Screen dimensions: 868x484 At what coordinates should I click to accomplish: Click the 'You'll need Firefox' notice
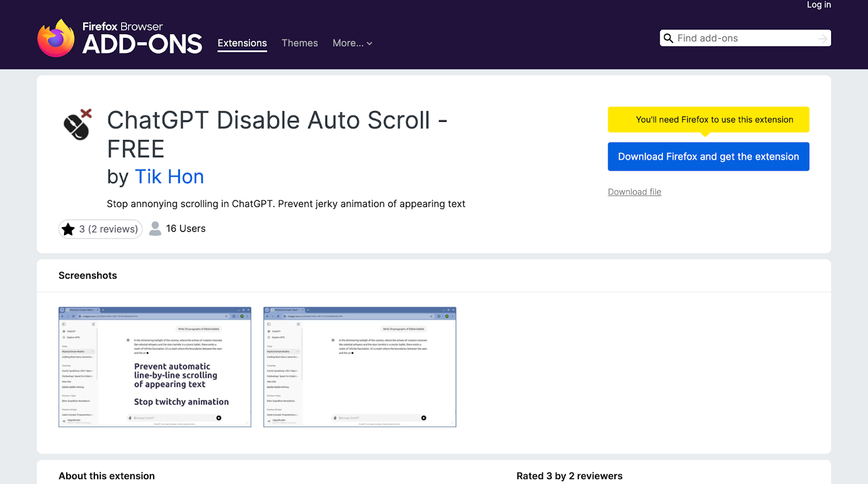[x=708, y=120]
